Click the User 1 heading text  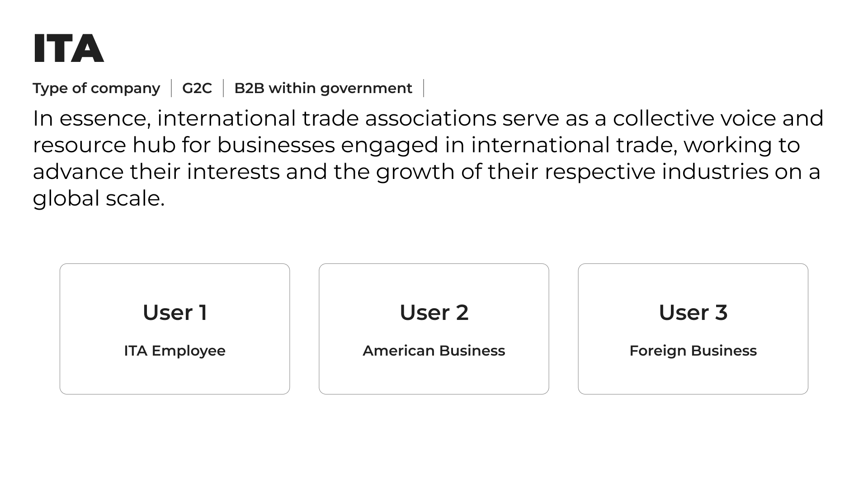(175, 312)
